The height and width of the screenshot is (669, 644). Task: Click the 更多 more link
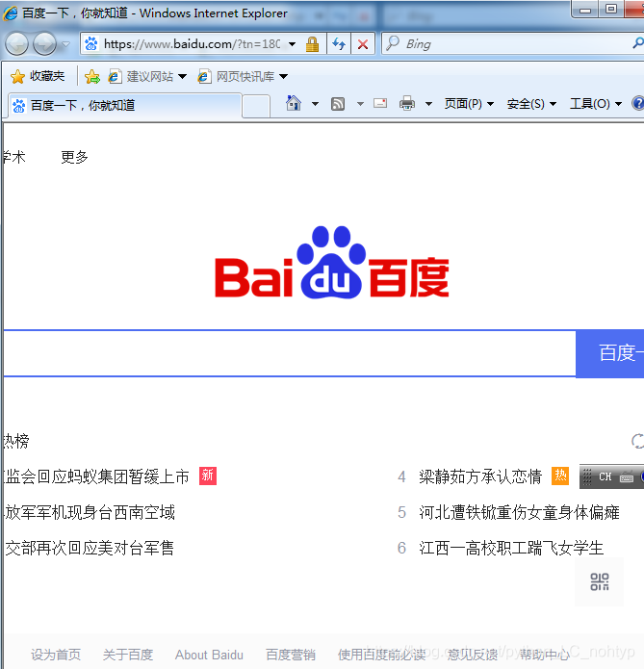[74, 157]
